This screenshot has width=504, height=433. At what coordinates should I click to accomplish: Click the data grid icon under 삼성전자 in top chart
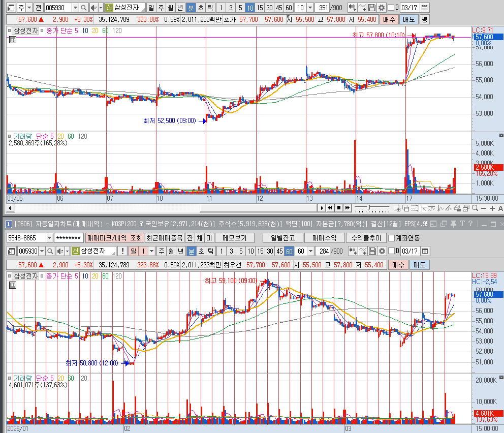[13, 40]
